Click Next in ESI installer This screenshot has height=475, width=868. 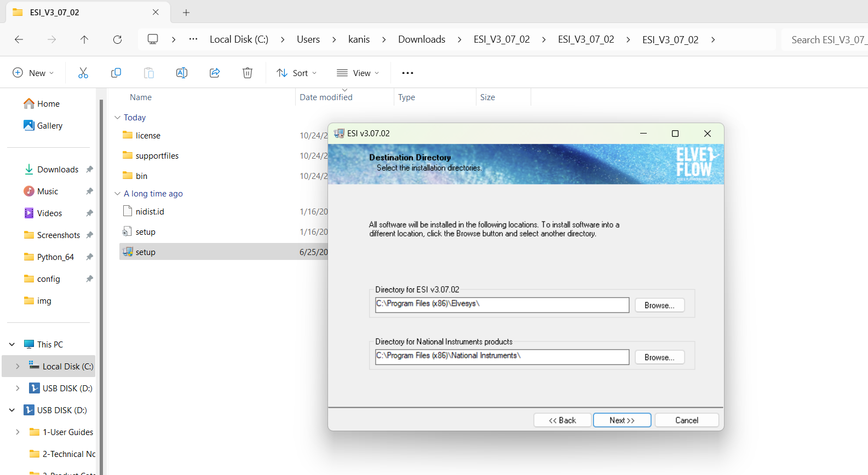point(622,420)
